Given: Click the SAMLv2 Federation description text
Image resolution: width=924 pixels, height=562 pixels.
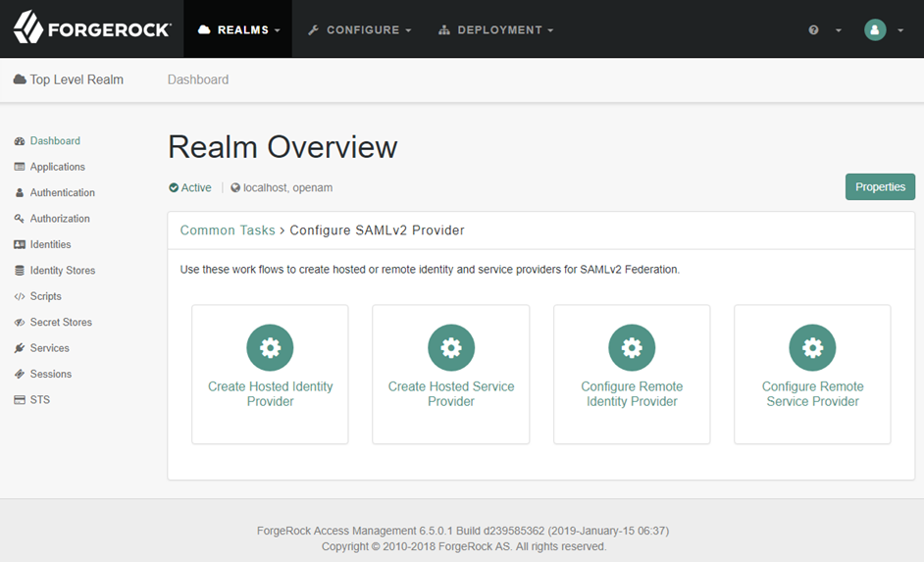Looking at the screenshot, I should [x=430, y=269].
